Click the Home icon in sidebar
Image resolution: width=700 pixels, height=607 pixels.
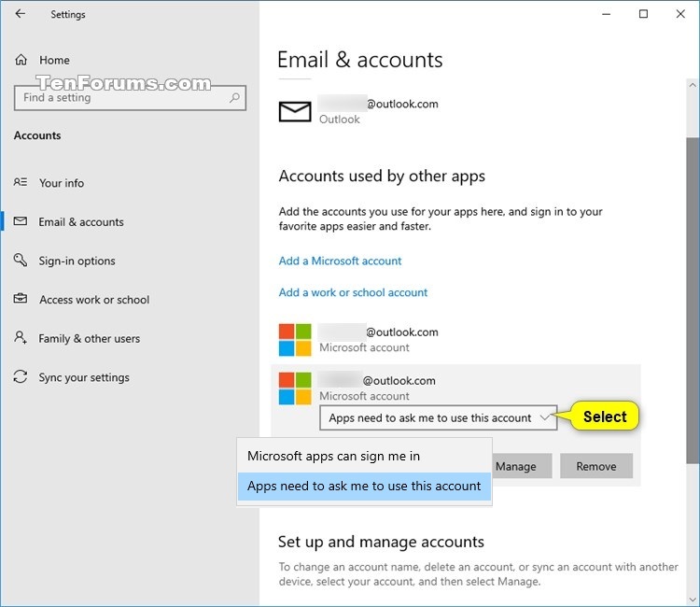click(x=21, y=60)
